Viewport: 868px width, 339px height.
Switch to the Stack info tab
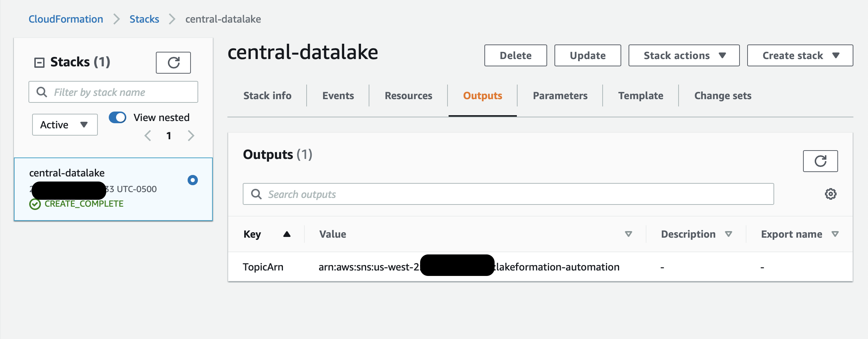coord(267,96)
